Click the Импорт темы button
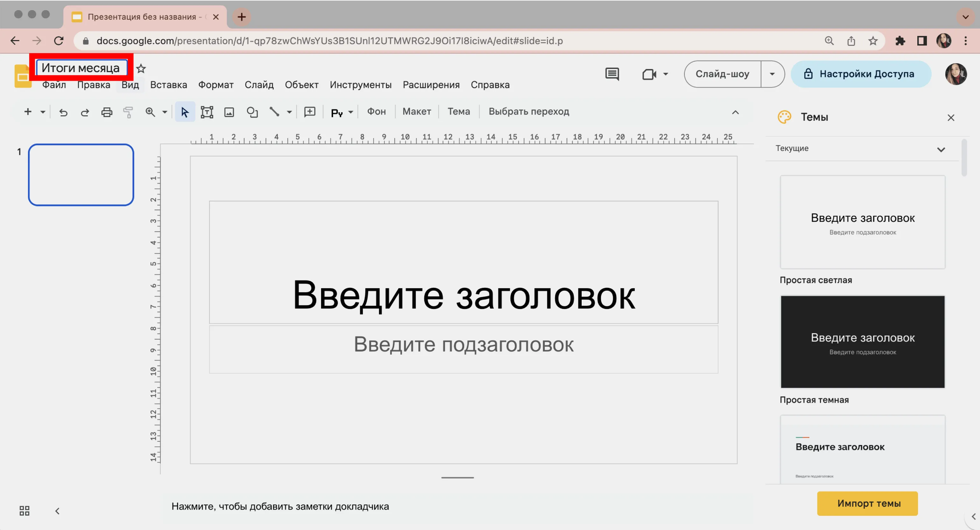The image size is (980, 530). tap(867, 503)
